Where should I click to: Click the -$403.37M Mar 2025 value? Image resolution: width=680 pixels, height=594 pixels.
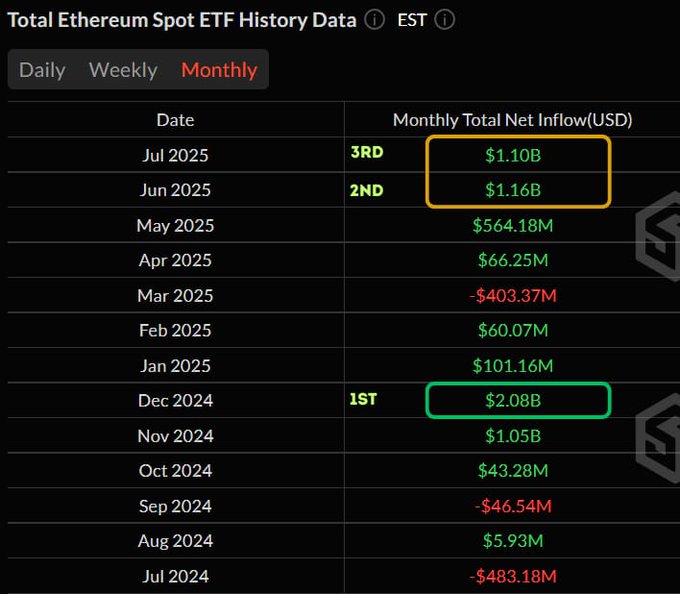click(x=513, y=295)
